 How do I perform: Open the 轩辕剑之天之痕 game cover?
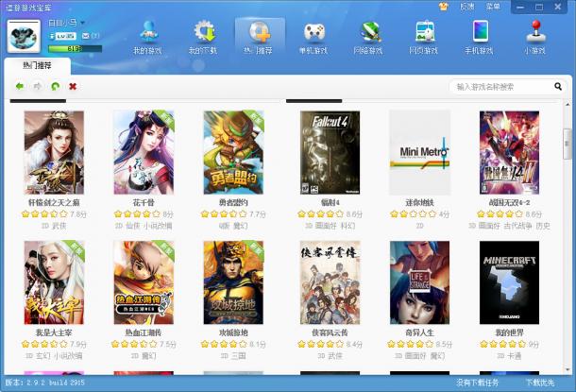tap(54, 152)
